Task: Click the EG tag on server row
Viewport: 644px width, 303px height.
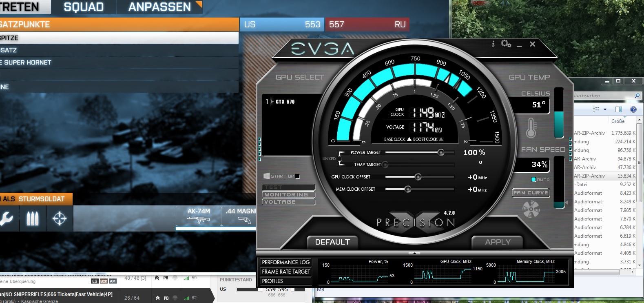Action: (95, 281)
